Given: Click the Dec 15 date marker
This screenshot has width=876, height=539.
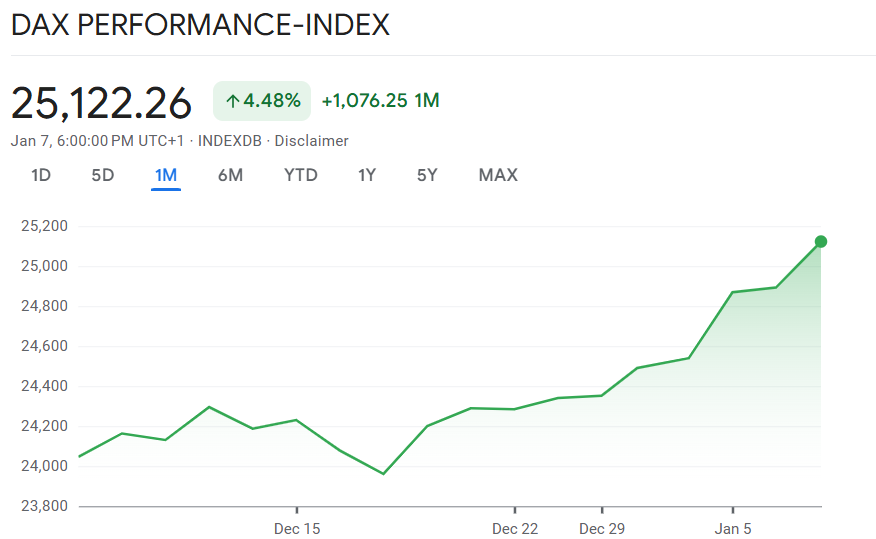Looking at the screenshot, I should coord(297,528).
